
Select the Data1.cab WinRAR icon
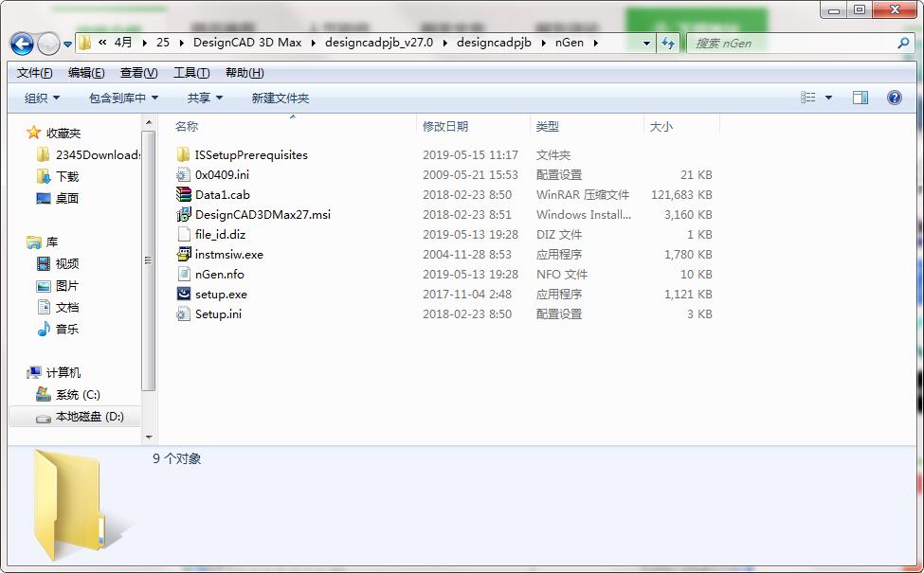pyautogui.click(x=183, y=194)
